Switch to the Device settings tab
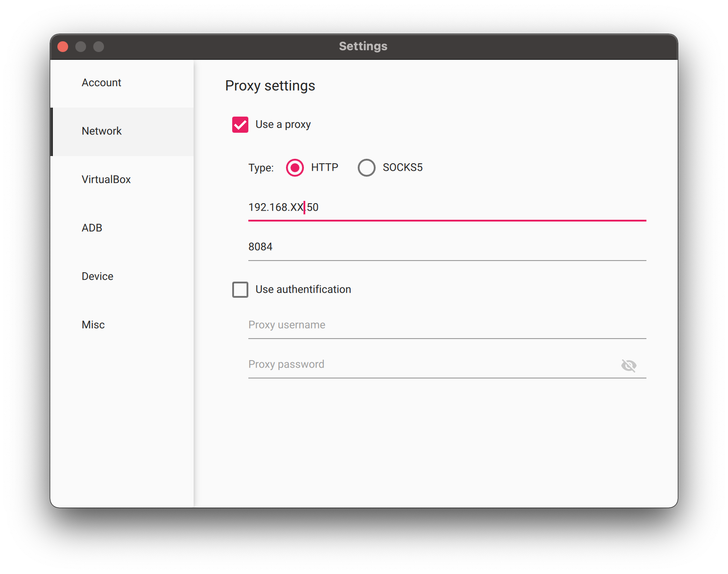Viewport: 728px width, 574px height. tap(97, 276)
